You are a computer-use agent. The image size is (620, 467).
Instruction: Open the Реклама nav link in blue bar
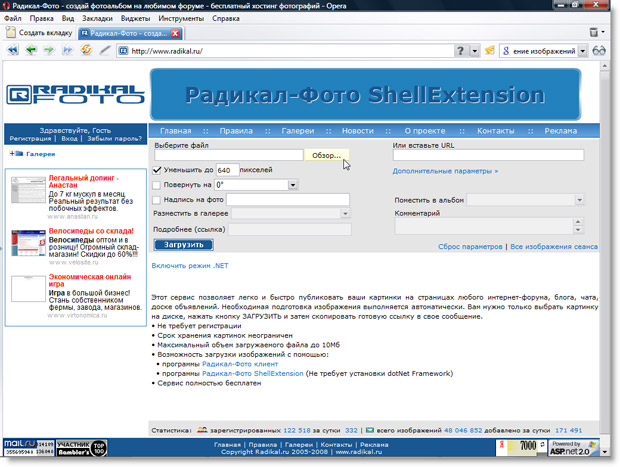tap(561, 131)
